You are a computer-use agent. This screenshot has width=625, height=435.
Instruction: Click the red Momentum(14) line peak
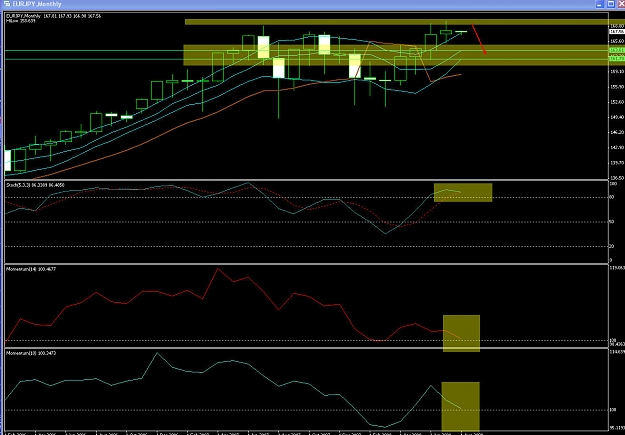[x=218, y=269]
